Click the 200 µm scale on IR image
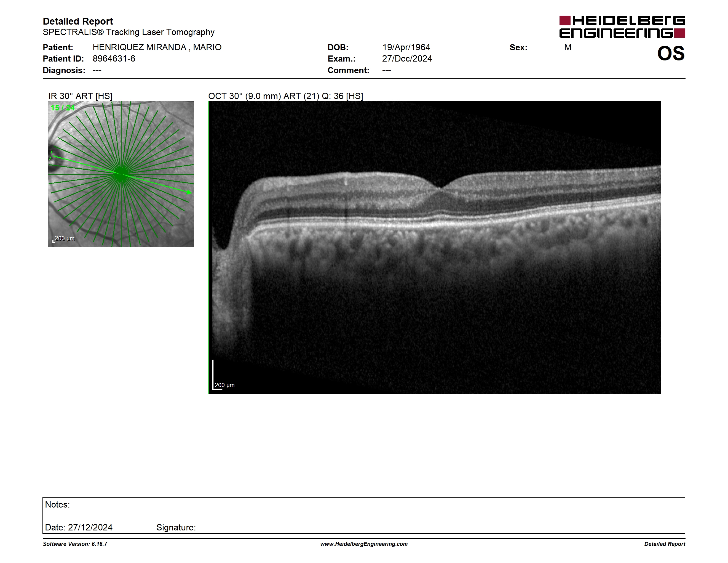The image size is (728, 563). point(64,239)
